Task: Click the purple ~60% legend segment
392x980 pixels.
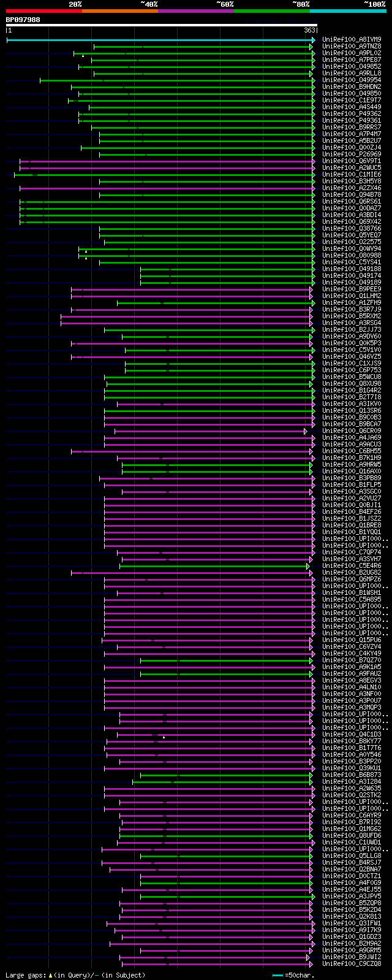Action: [x=195, y=11]
